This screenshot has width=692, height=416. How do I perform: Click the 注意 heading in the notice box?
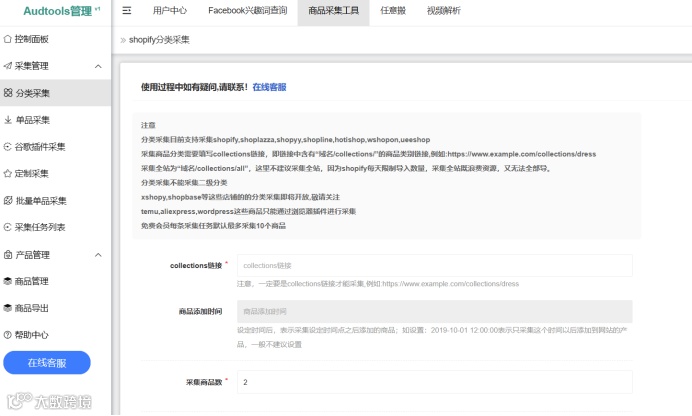(148, 125)
